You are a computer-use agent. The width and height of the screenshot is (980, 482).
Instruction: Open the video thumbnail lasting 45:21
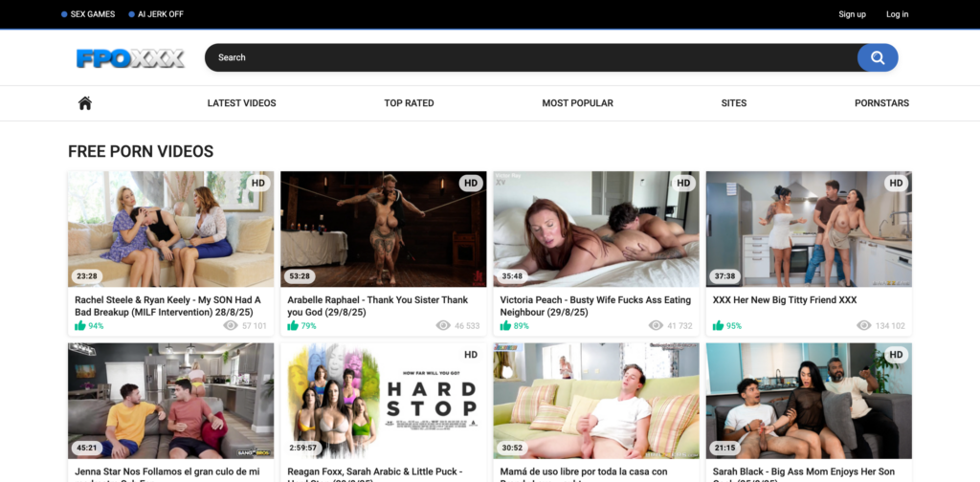(170, 401)
